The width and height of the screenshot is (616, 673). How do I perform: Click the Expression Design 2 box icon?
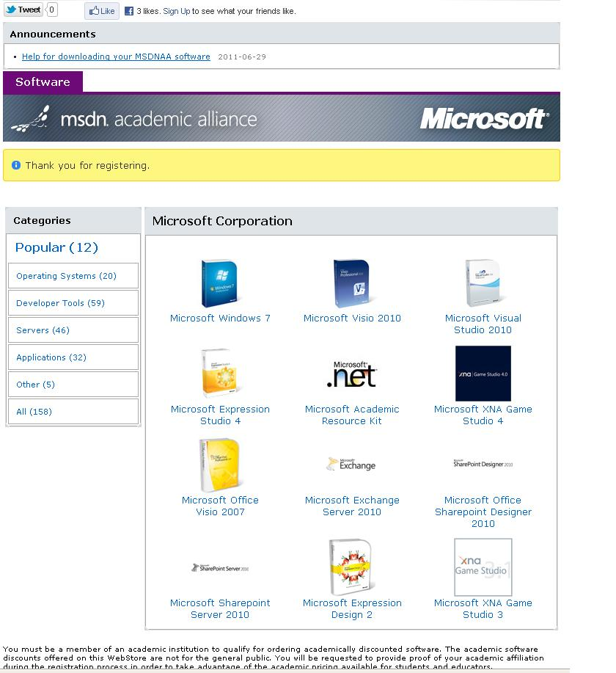point(351,567)
